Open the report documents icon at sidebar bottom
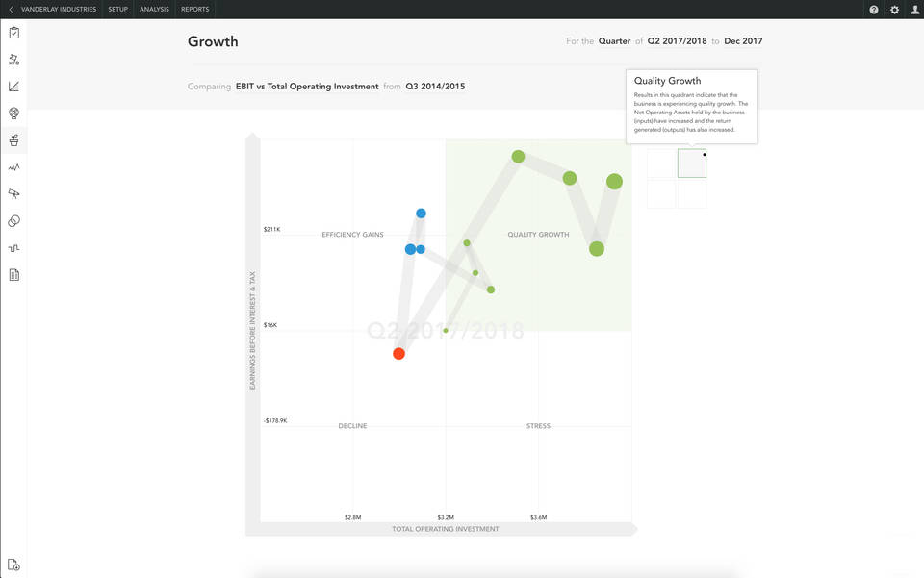This screenshot has width=924, height=578. (x=13, y=274)
